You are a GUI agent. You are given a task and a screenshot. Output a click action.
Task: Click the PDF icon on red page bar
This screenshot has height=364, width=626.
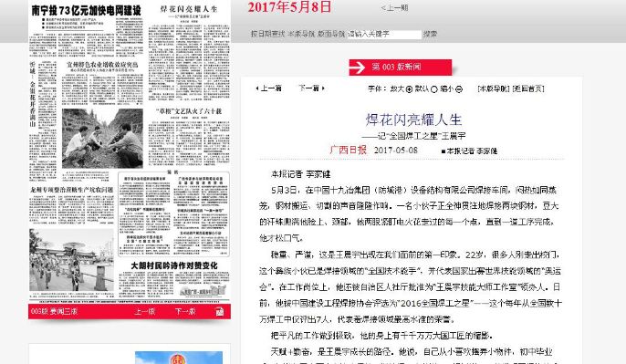220,312
